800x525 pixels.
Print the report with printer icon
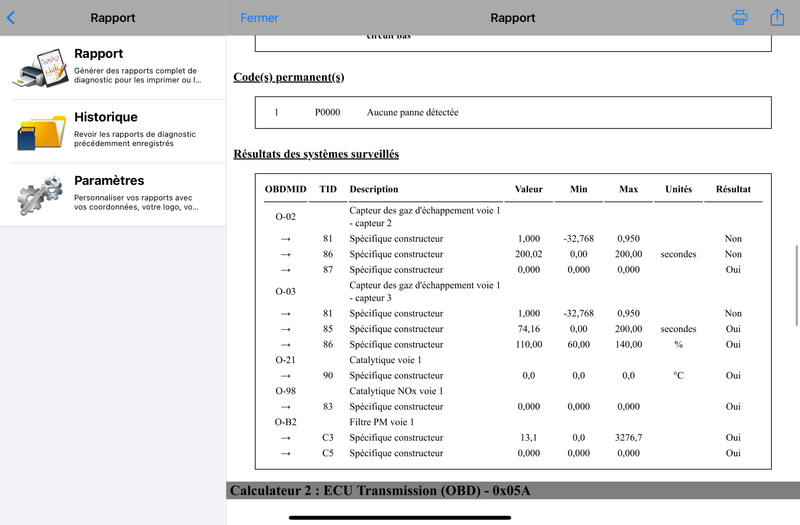point(740,18)
